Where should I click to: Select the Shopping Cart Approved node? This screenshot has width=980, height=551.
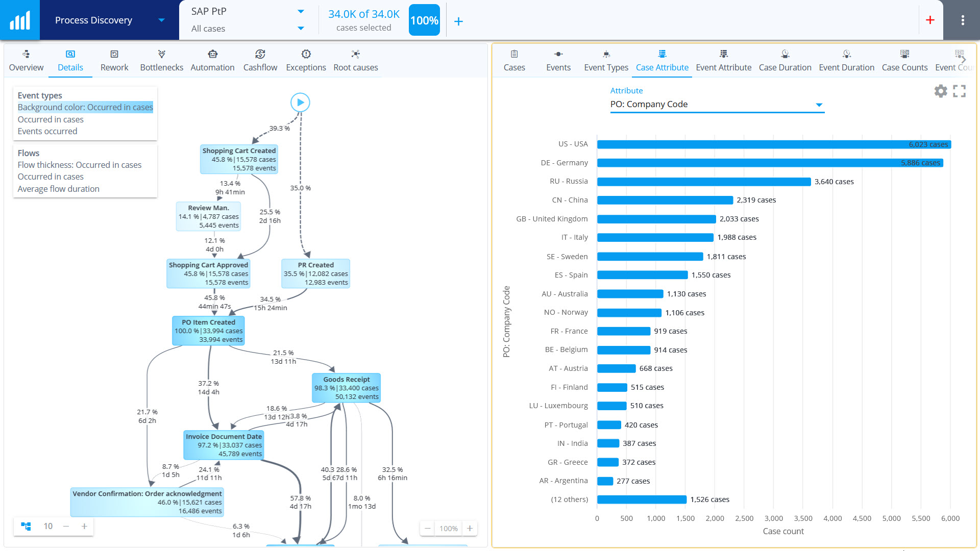pyautogui.click(x=208, y=273)
